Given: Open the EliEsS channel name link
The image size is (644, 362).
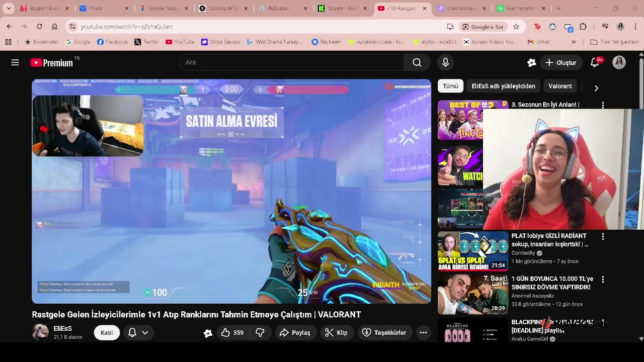Looking at the screenshot, I should click(62, 328).
